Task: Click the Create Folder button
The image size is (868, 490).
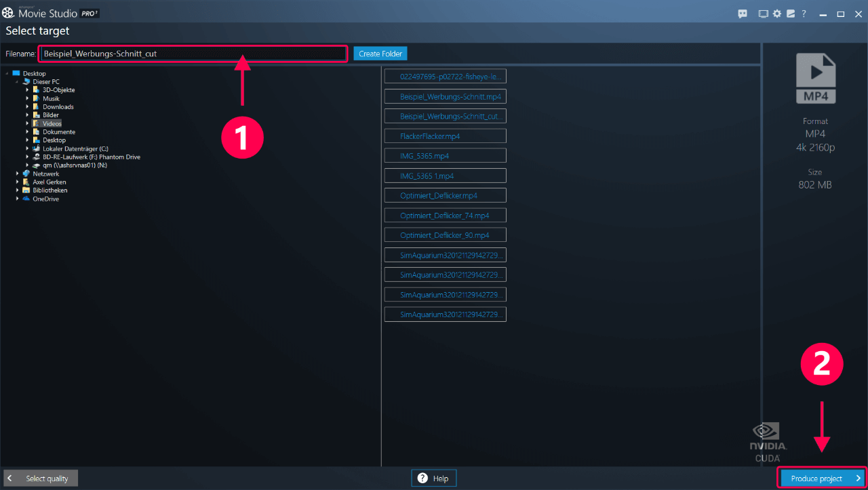Action: (x=380, y=54)
